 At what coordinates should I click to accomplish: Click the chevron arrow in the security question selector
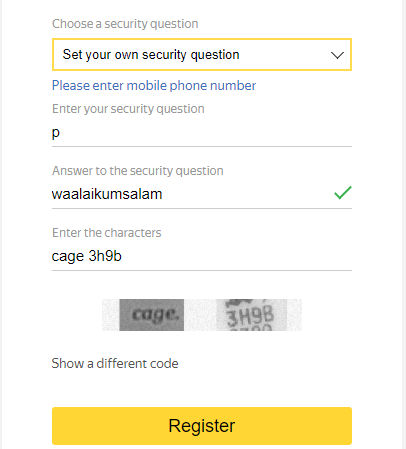pos(337,55)
